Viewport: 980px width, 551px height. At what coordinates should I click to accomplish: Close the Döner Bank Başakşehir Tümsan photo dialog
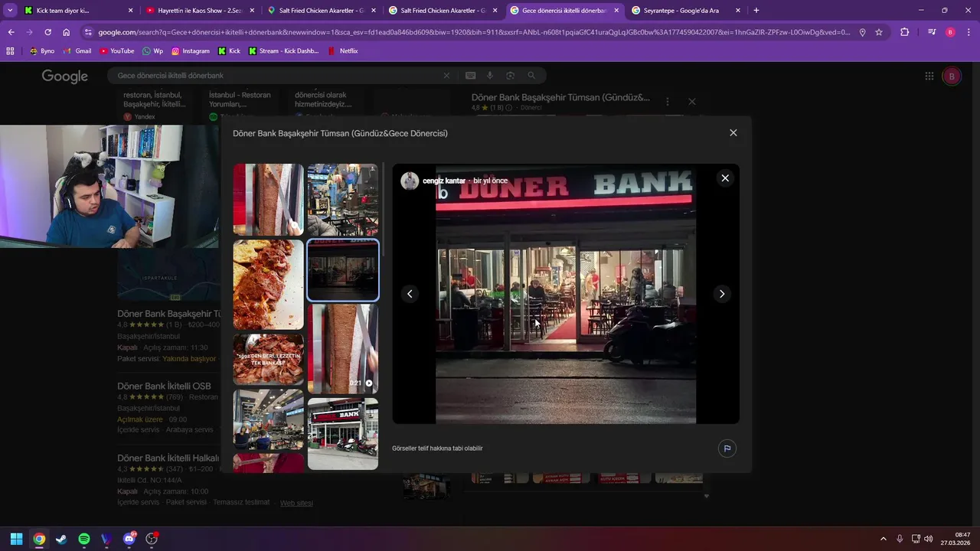(733, 132)
